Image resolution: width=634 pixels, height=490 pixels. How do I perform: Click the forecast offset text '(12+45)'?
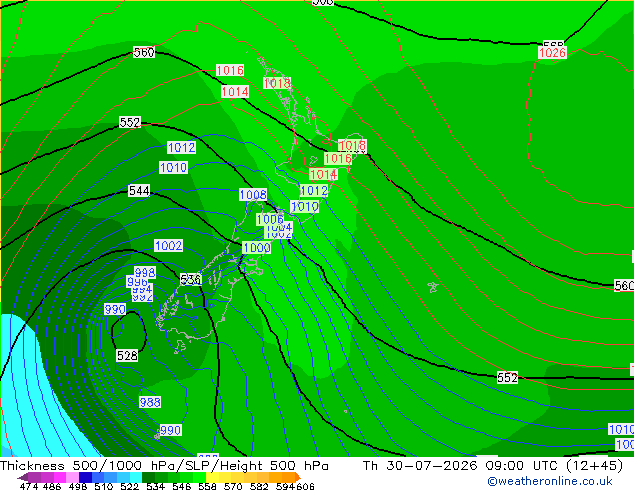pyautogui.click(x=594, y=466)
